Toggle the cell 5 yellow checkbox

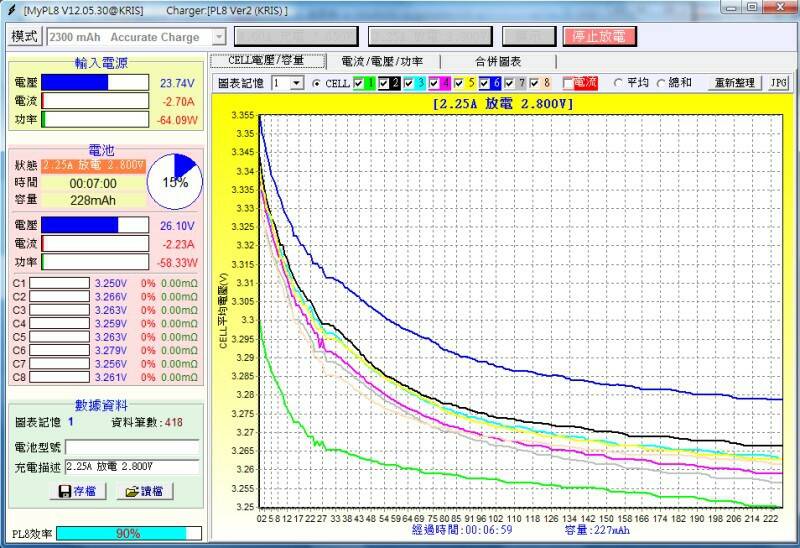coord(459,83)
